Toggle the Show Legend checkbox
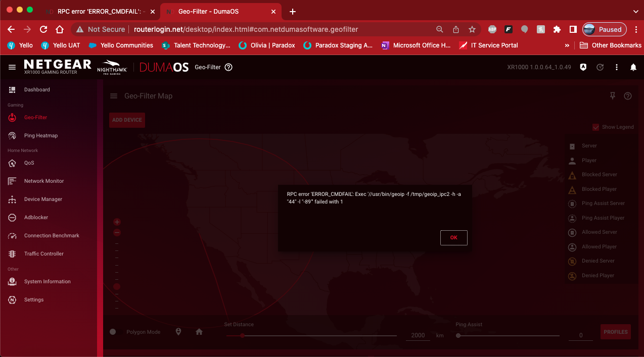Viewport: 644px width, 357px height. point(596,127)
